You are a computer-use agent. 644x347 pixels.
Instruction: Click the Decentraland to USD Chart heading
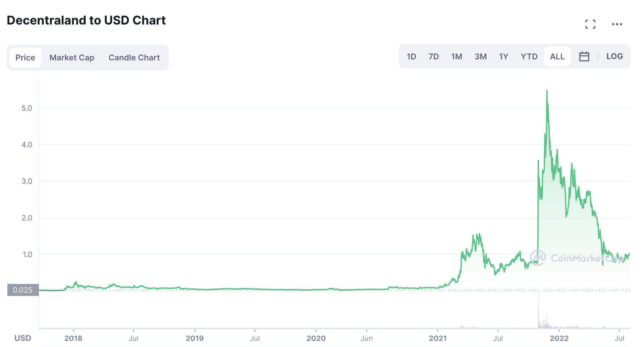coord(86,20)
